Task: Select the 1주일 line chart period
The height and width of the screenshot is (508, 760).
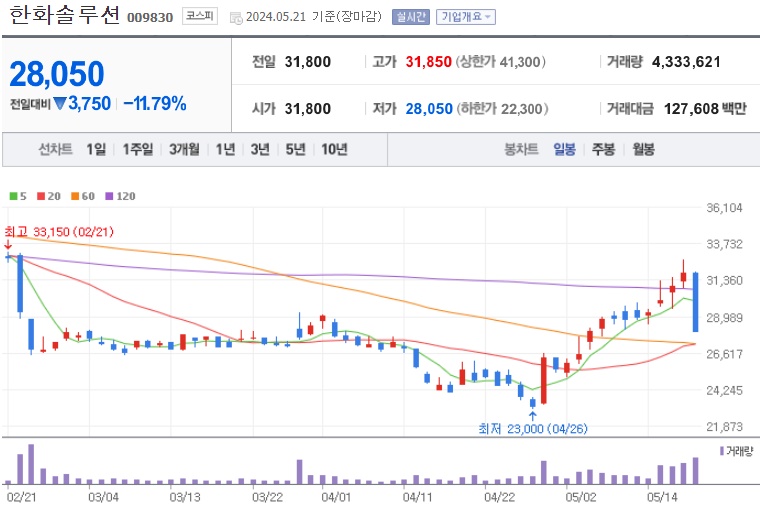Action: (138, 149)
